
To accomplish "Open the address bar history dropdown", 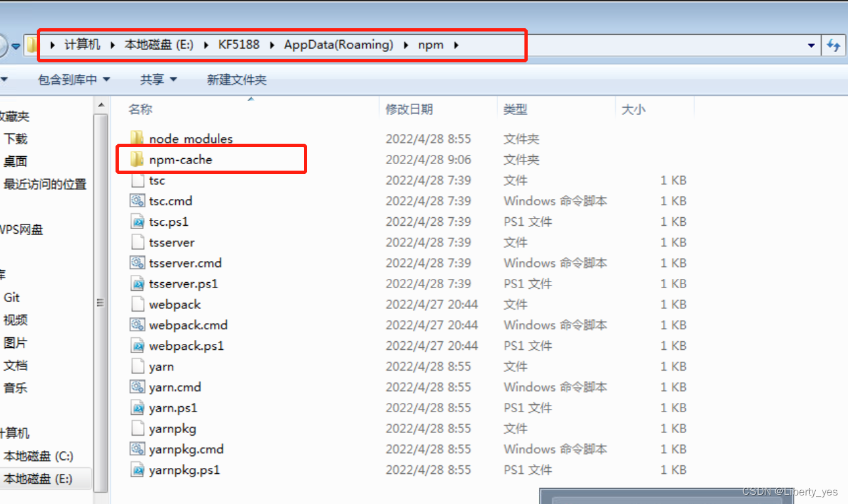I will coord(811,45).
